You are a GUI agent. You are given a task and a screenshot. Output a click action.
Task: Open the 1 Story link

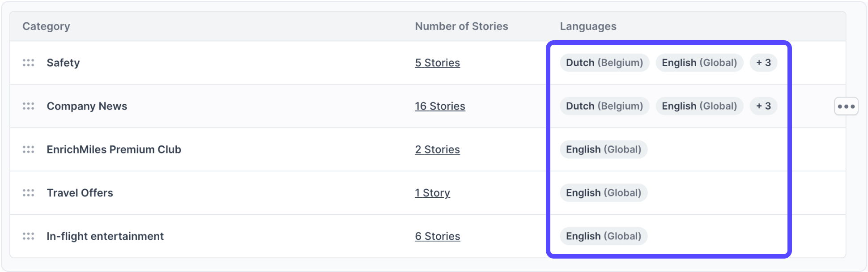pos(432,193)
